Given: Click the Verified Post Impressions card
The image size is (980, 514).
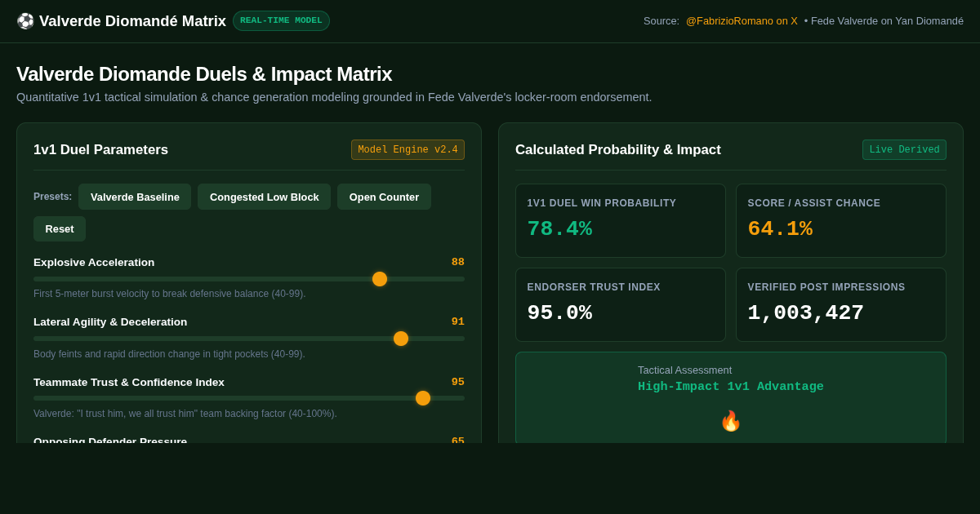Looking at the screenshot, I should [x=841, y=304].
